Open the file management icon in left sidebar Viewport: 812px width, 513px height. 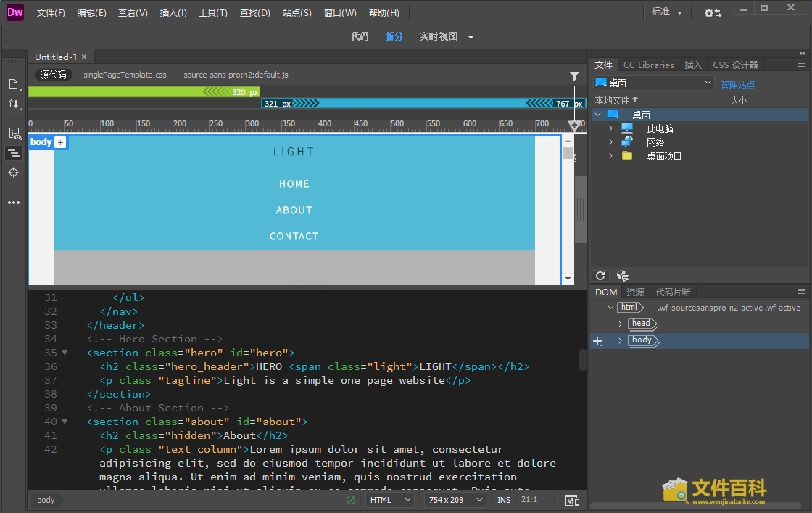click(14, 104)
